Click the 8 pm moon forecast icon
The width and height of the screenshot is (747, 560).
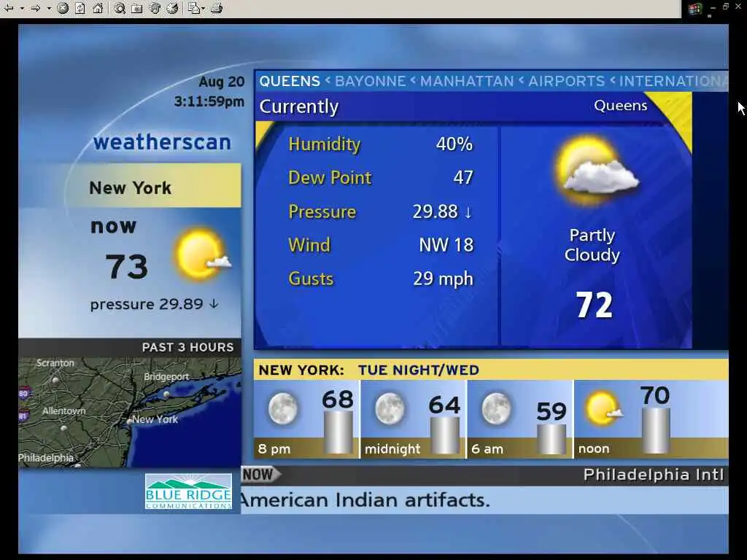[283, 408]
